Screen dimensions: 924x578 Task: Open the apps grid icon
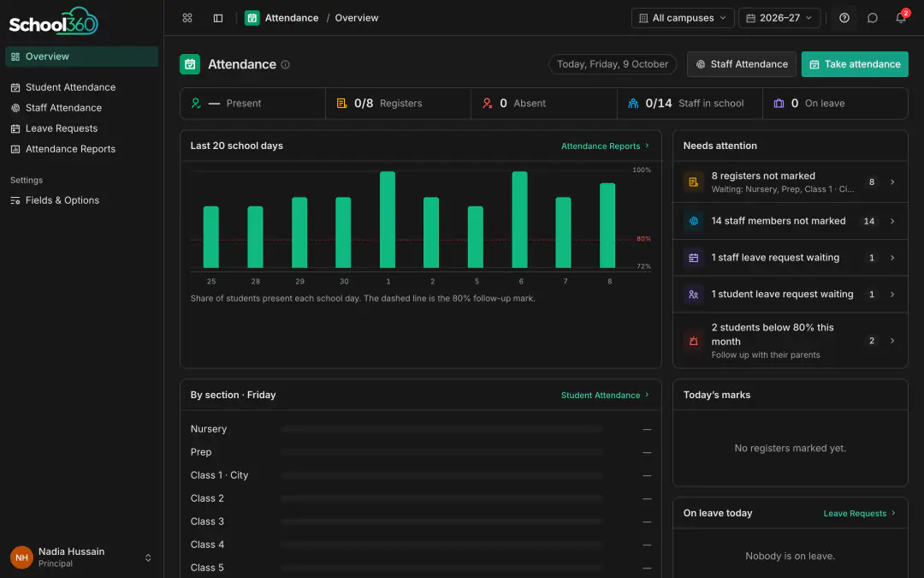[x=187, y=18]
